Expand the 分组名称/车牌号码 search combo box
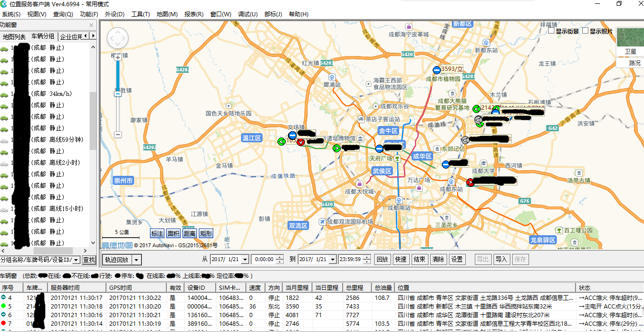 (x=77, y=260)
